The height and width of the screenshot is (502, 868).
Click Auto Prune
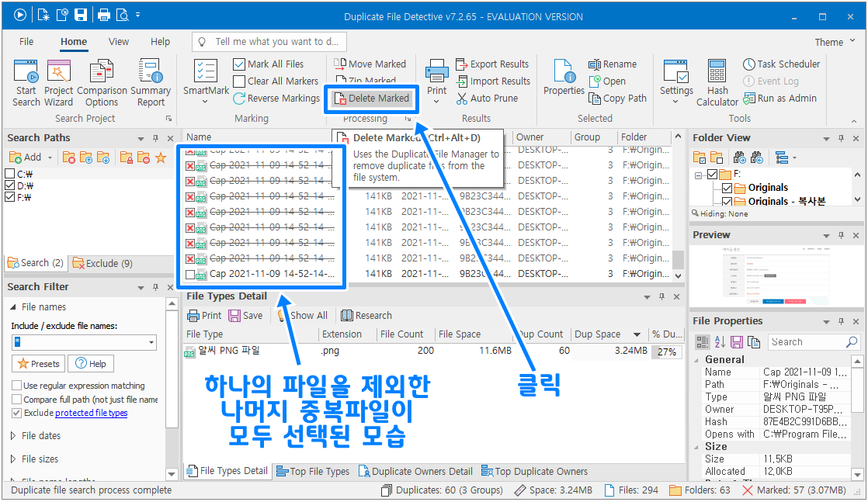click(x=487, y=99)
